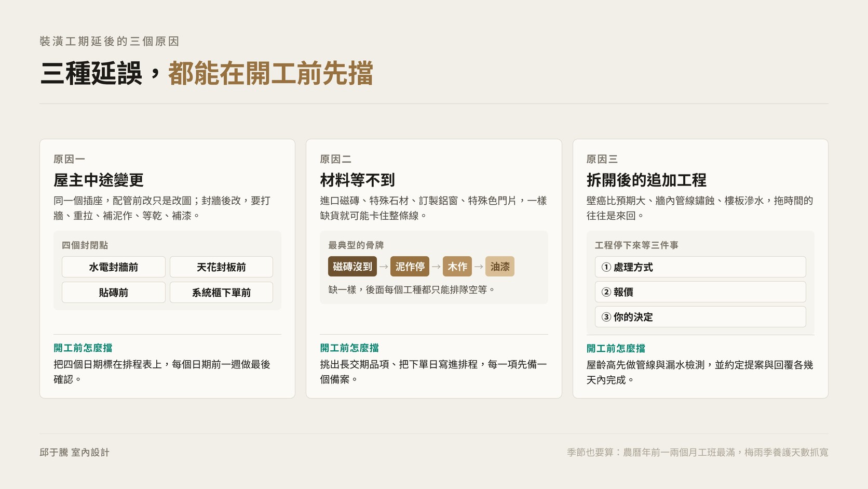Image resolution: width=868 pixels, height=489 pixels.
Task: Click the footer text 邱于騰 室內設計
Action: [x=74, y=453]
